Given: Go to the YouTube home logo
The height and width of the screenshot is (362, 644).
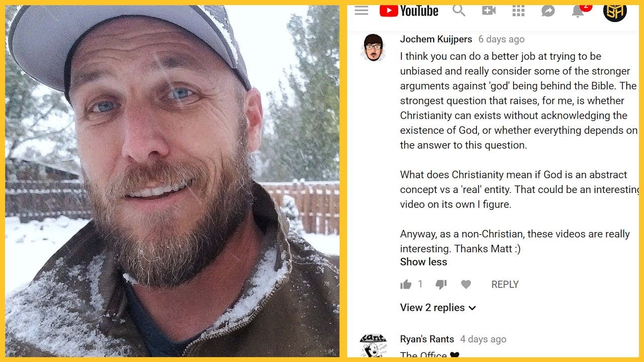Looking at the screenshot, I should click(409, 11).
